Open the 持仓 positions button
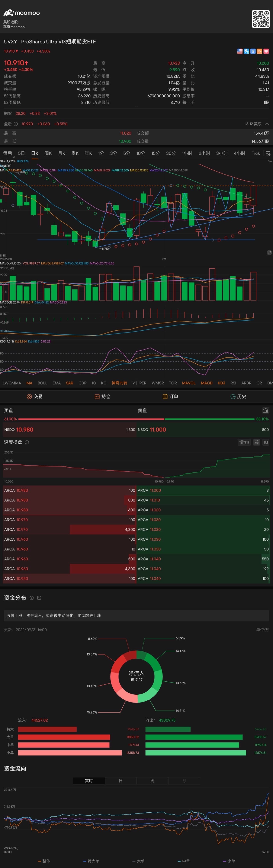The image size is (273, 868). coord(103,397)
